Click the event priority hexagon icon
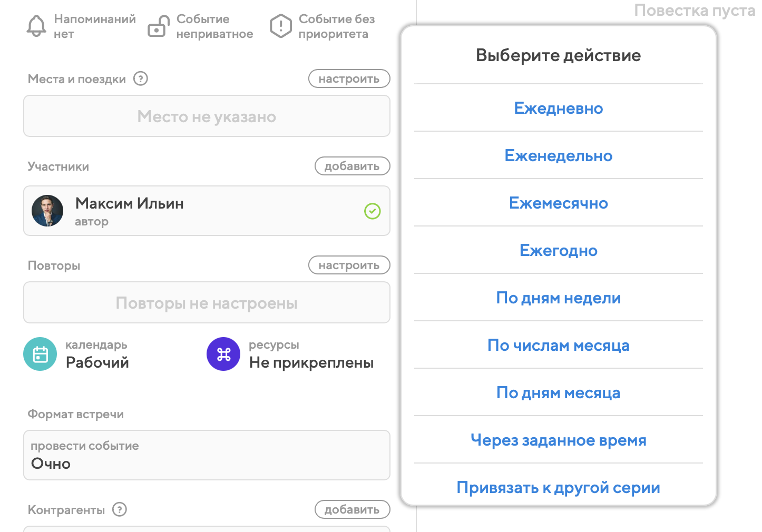762x532 pixels. 280,26
